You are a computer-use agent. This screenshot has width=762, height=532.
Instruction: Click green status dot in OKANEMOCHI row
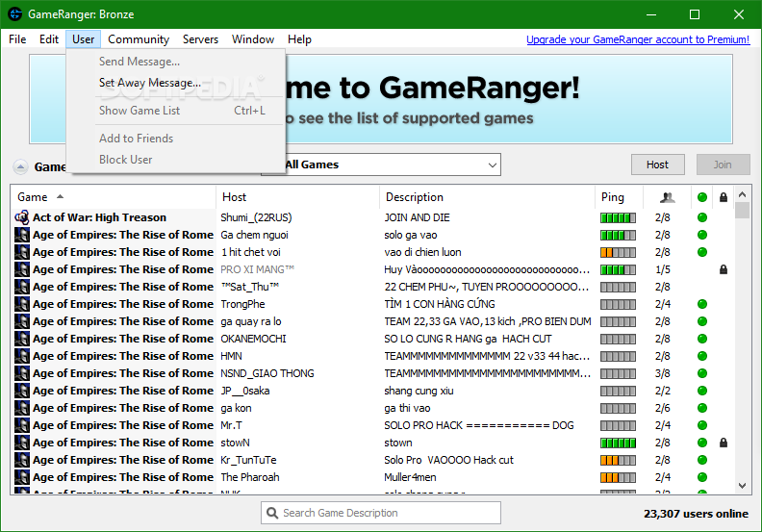701,339
